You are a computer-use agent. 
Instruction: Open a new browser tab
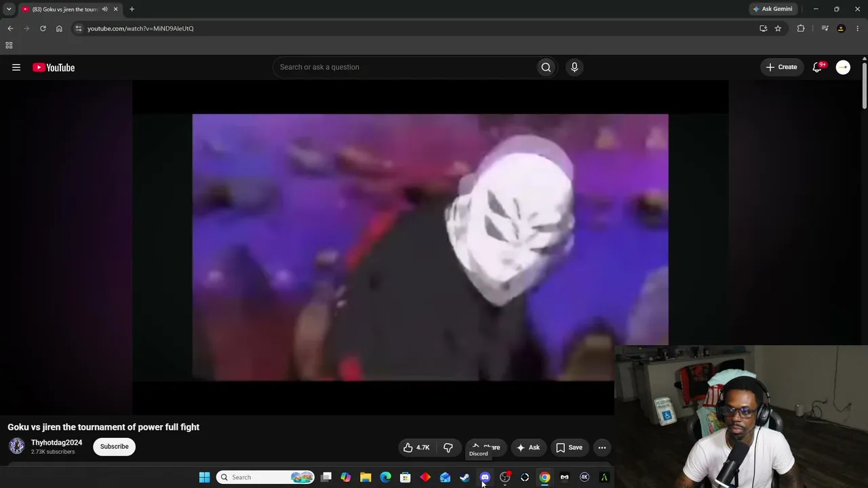tap(132, 9)
